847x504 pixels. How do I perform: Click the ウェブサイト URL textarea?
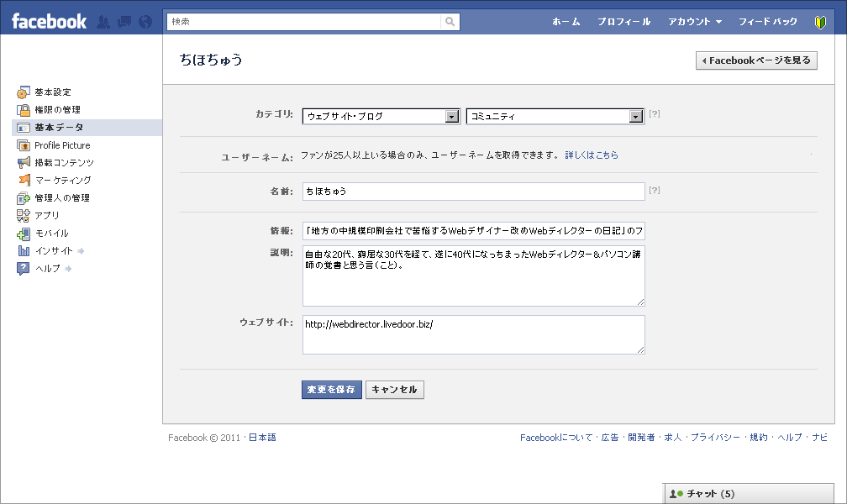tap(474, 335)
